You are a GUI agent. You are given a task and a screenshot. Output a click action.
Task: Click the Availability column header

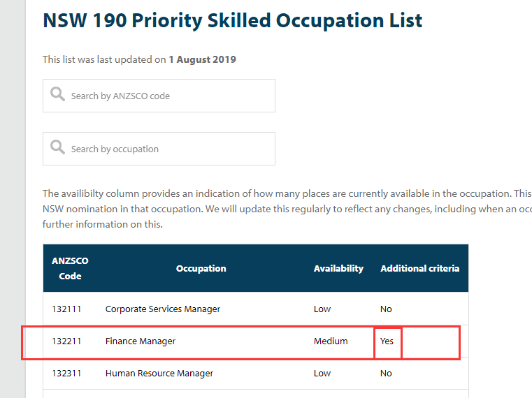338,268
